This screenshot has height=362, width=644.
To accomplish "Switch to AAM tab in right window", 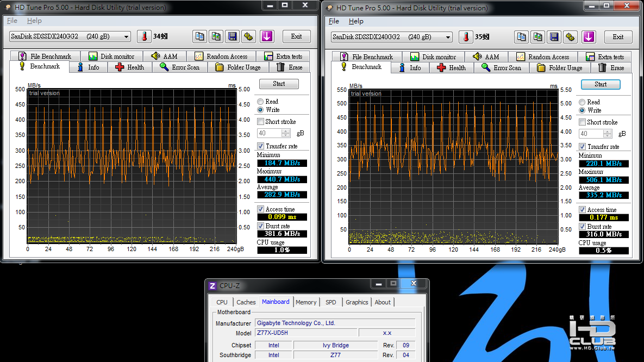I will click(x=486, y=57).
